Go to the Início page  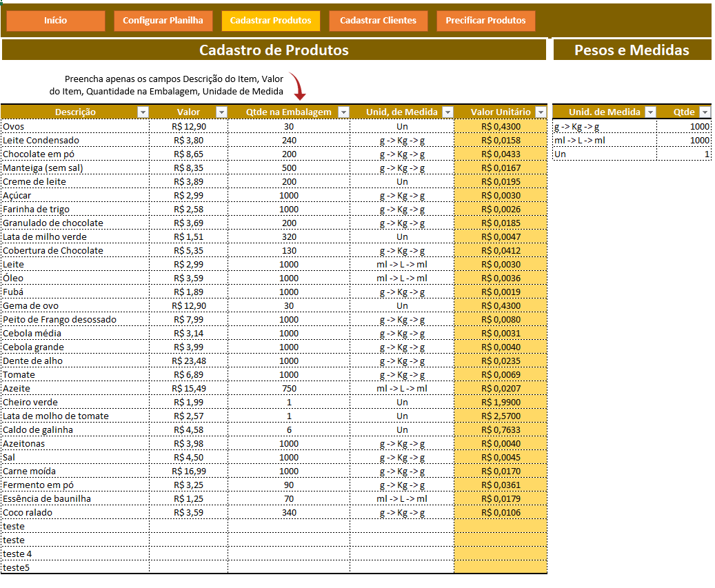[56, 21]
